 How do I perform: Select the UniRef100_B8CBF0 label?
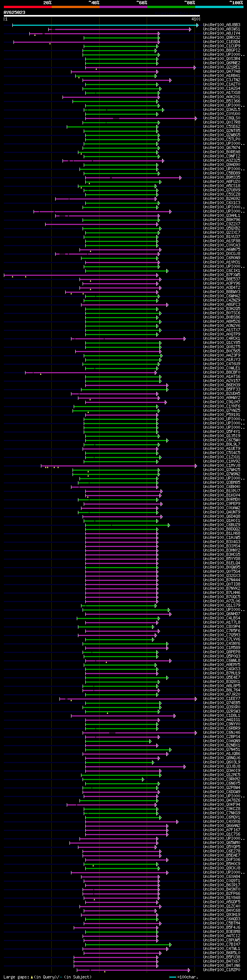coord(222,373)
